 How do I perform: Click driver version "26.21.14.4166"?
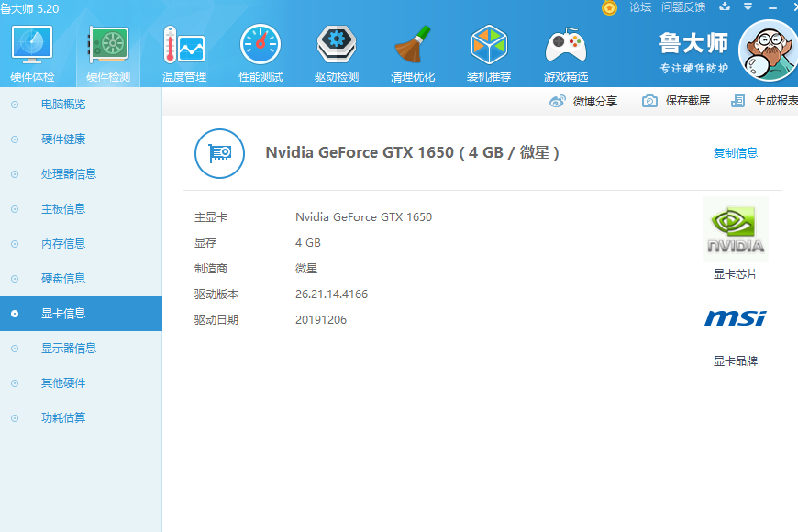[x=331, y=294]
